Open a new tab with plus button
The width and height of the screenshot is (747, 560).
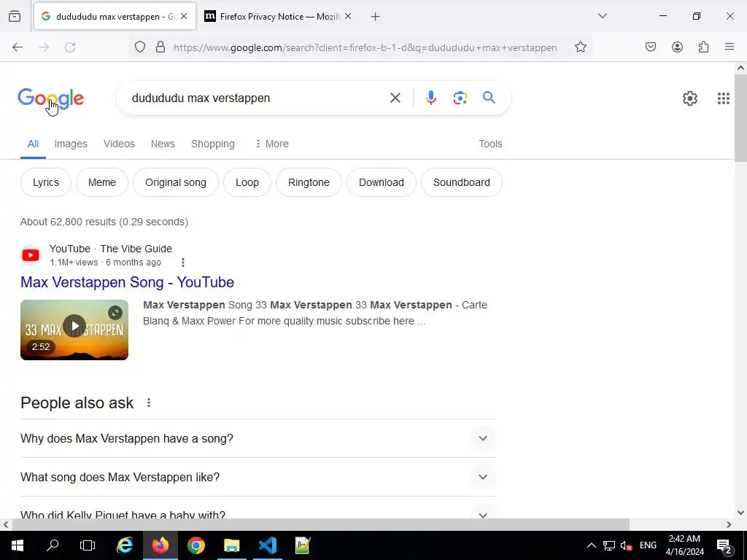tap(376, 17)
